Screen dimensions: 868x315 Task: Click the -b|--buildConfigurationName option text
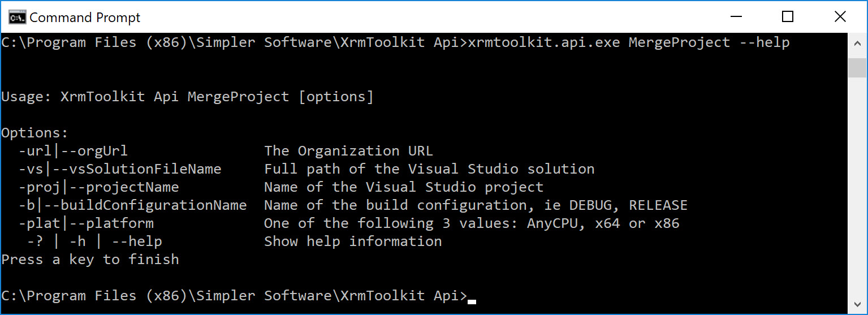[132, 205]
